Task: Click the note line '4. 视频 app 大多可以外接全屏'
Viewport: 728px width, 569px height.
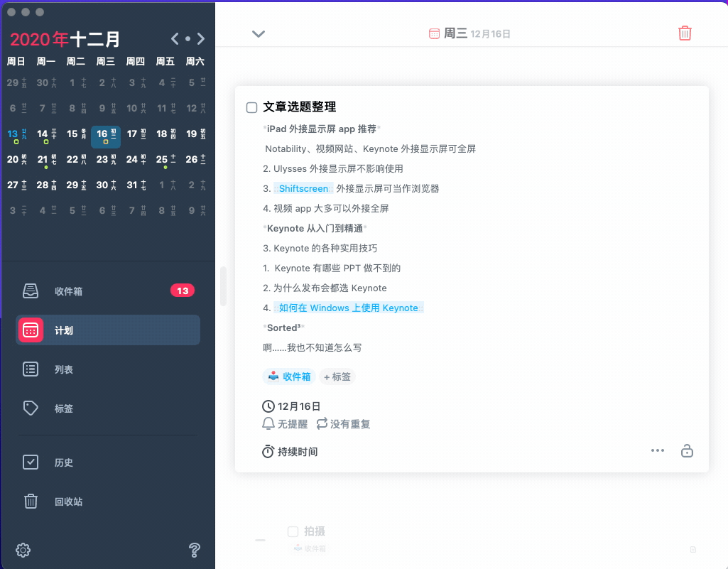Action: click(325, 209)
